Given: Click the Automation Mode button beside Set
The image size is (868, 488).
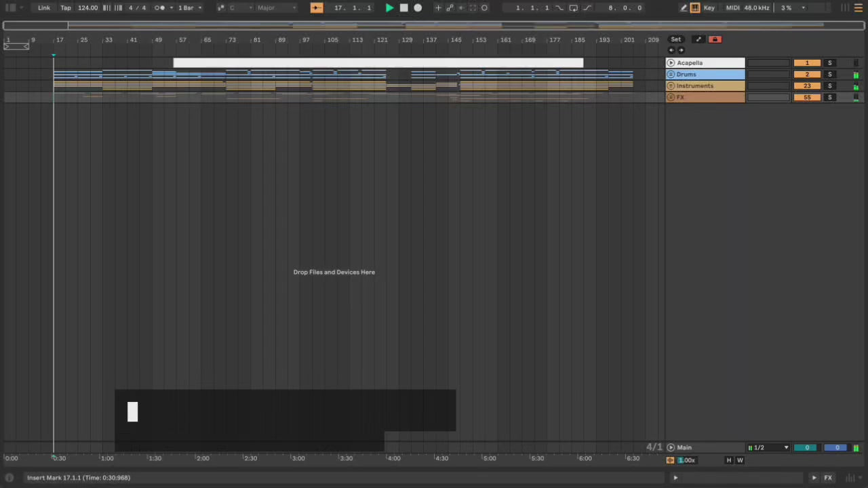Looking at the screenshot, I should pos(698,39).
